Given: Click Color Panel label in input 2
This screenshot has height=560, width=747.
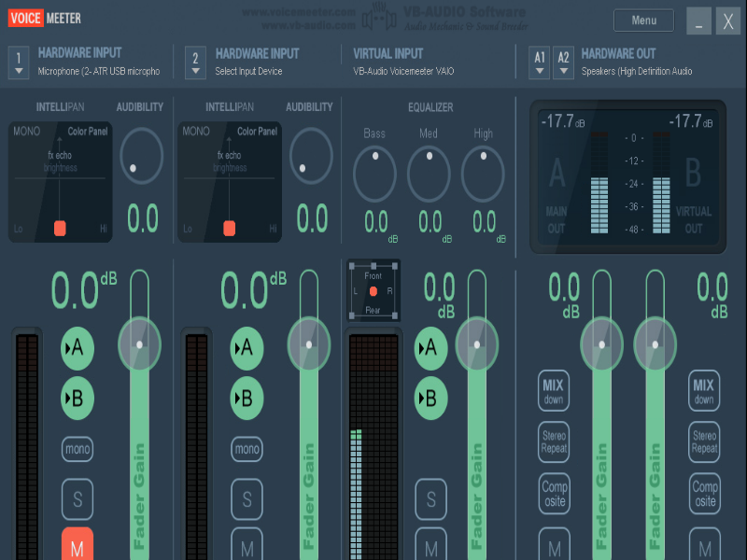Looking at the screenshot, I should pyautogui.click(x=258, y=131).
